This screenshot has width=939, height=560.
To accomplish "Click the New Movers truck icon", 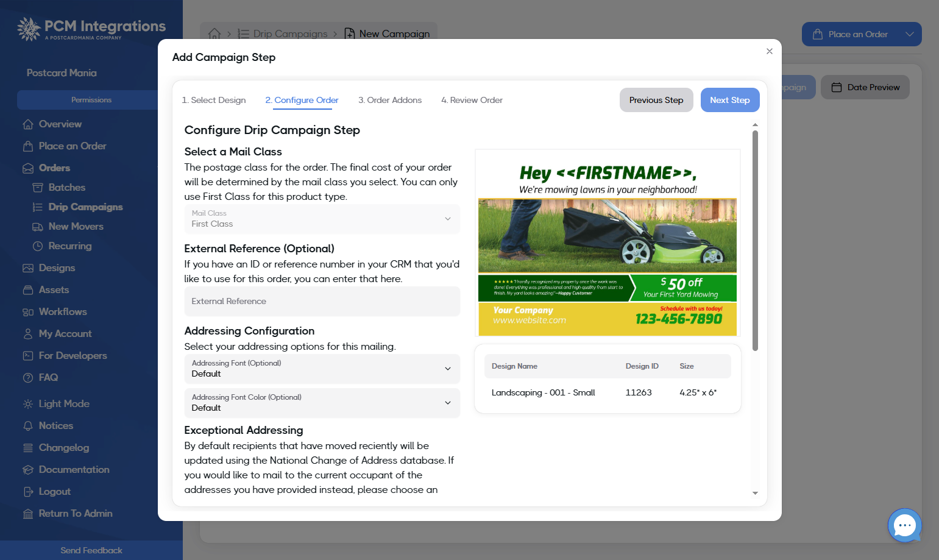I will (x=38, y=227).
